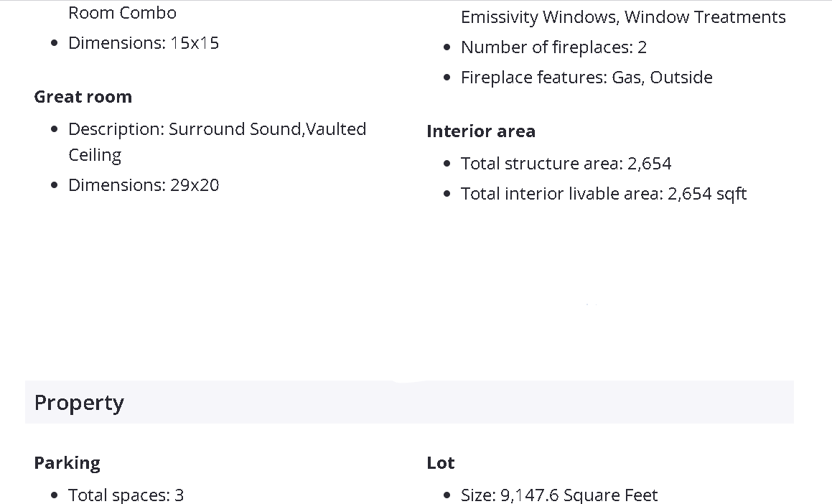Click the Total interior livable area label
Image resolution: width=832 pixels, height=504 pixels.
click(561, 194)
